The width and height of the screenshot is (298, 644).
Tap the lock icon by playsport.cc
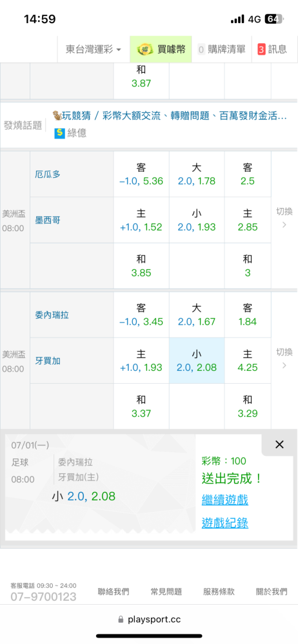[x=121, y=620]
